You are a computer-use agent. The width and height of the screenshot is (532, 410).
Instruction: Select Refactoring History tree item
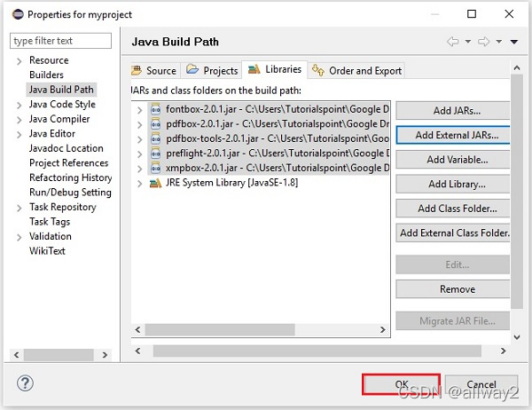(71, 177)
